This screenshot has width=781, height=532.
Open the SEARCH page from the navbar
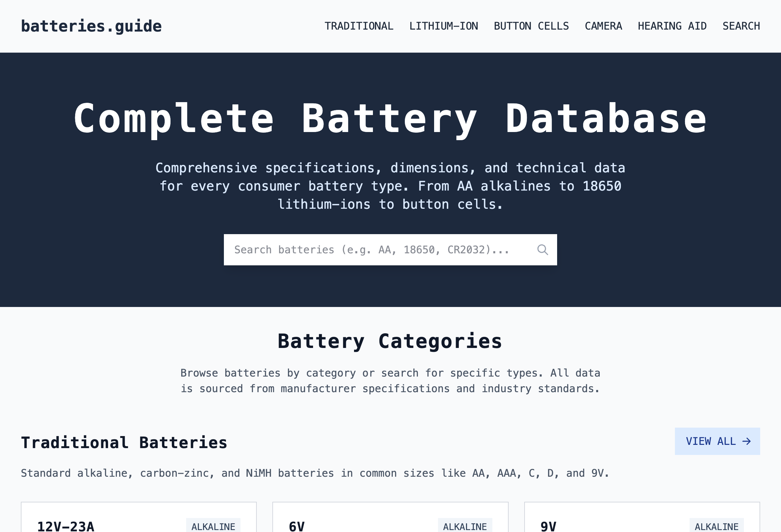[741, 26]
